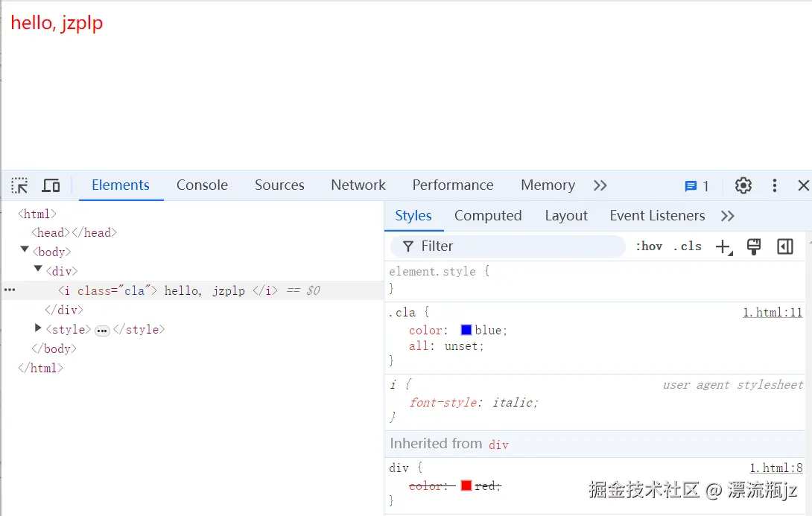Toggle element state with :hov button
Viewport: 812px width, 516px height.
647,246
